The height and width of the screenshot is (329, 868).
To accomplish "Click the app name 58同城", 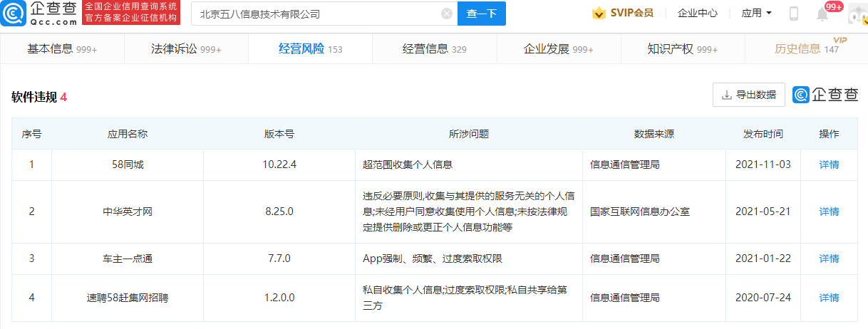I will pyautogui.click(x=128, y=164).
